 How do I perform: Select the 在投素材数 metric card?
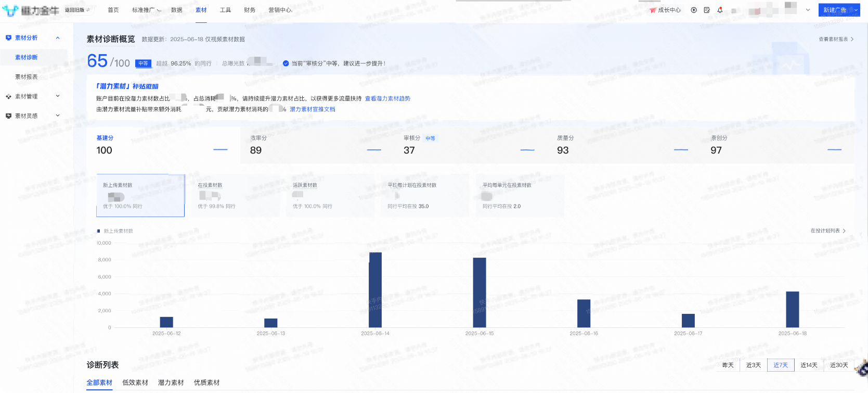[x=236, y=195]
